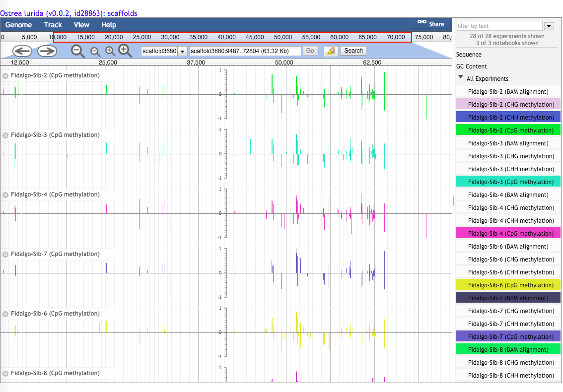The height and width of the screenshot is (392, 563).
Task: Toggle Fidalgo-Sib-6 (CpG methylation) in the track list
Action: point(508,285)
